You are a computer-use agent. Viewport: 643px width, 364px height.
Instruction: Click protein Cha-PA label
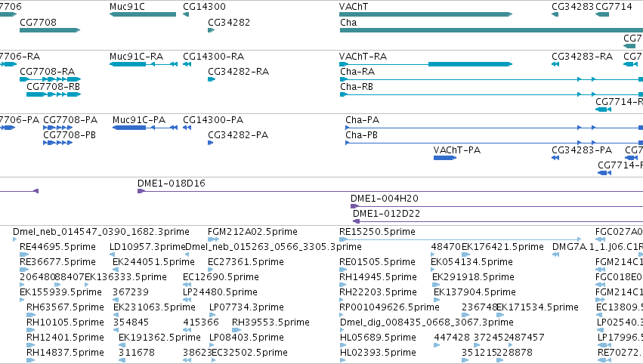pyautogui.click(x=362, y=120)
